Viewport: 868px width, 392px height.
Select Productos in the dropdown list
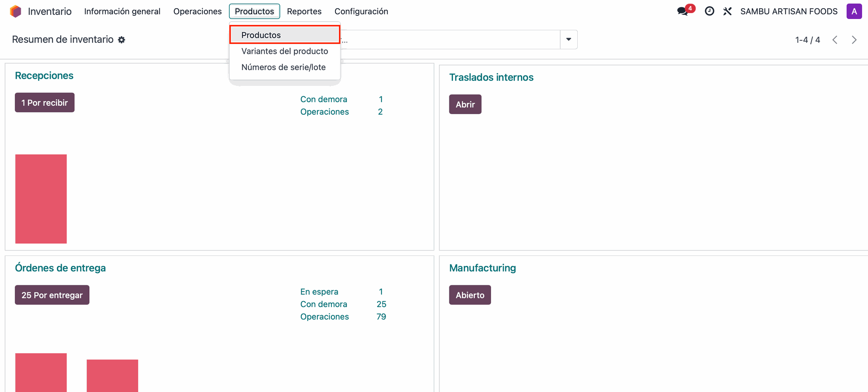coord(261,35)
